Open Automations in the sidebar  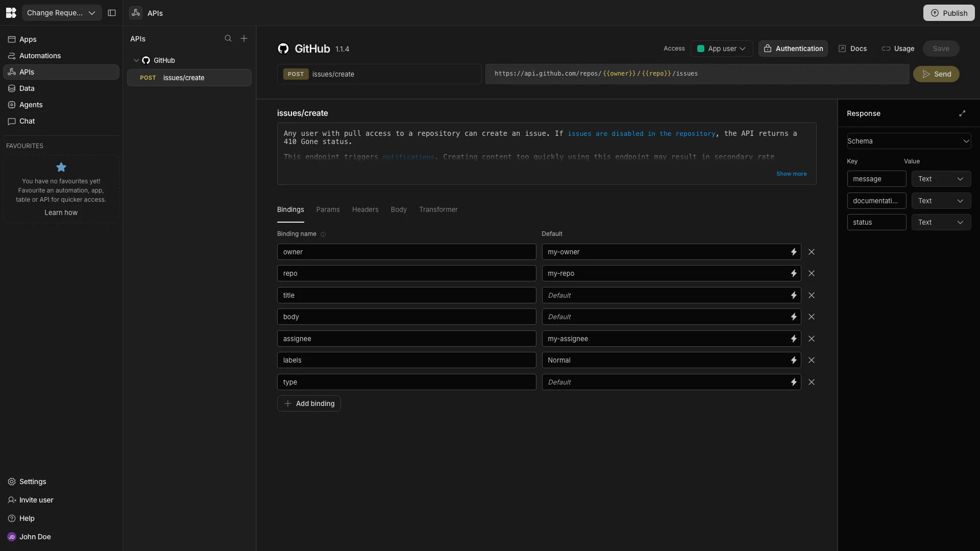click(61, 56)
